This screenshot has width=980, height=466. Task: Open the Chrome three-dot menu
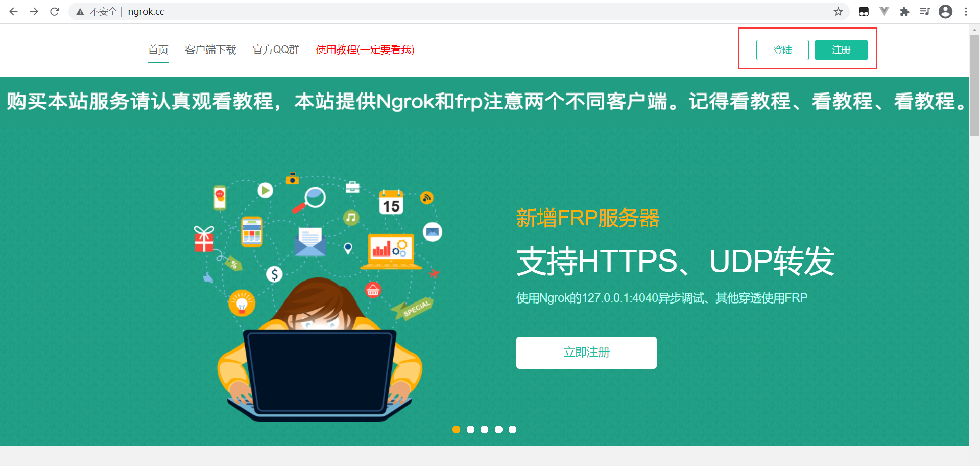pos(966,11)
